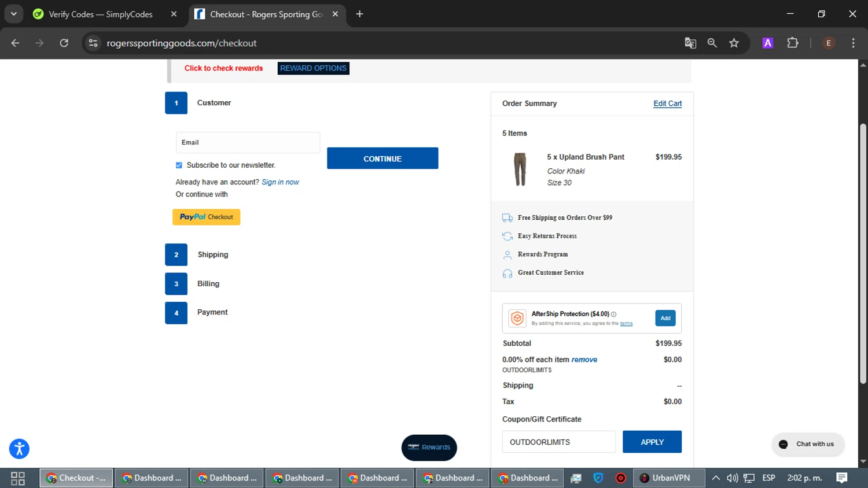Screen dimensions: 868x488
Task: Open Chrome's three-dot menu
Action: point(853,43)
